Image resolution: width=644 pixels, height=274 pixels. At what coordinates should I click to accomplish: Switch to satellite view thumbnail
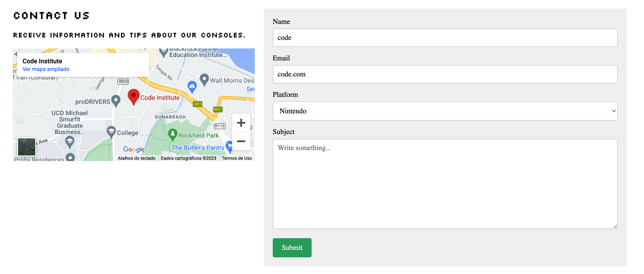pos(27,147)
